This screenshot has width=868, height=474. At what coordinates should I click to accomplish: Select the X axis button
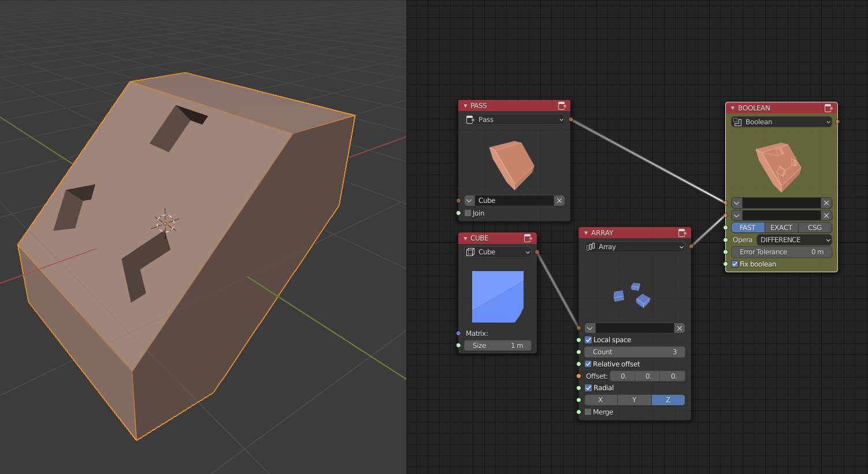(601, 400)
